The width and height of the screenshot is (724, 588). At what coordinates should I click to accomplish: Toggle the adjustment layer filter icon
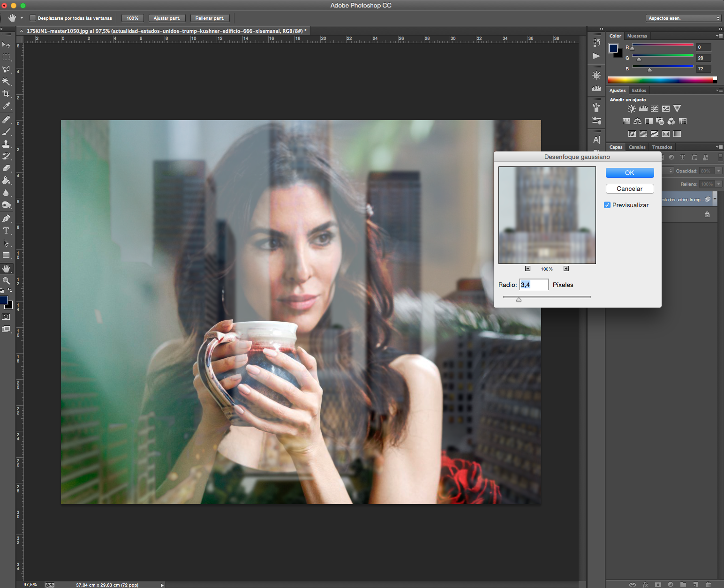[671, 158]
